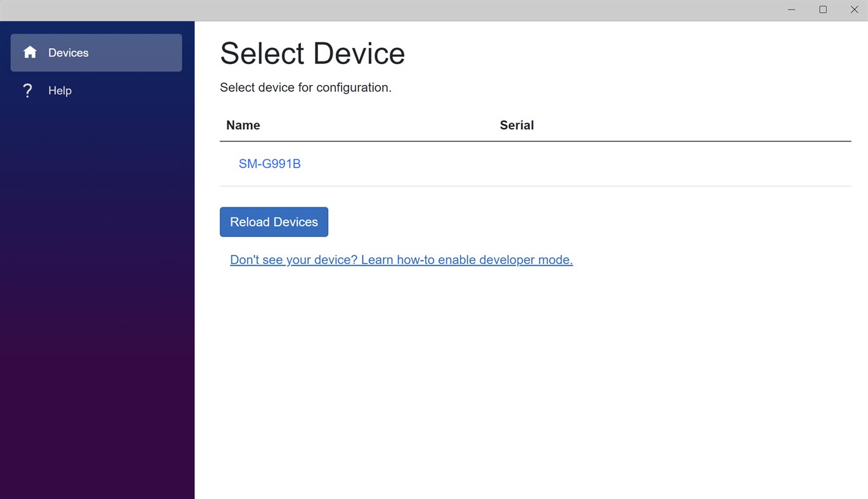Viewport: 868px width, 499px height.
Task: Click the highlighted Devices navigation item
Action: tap(96, 53)
